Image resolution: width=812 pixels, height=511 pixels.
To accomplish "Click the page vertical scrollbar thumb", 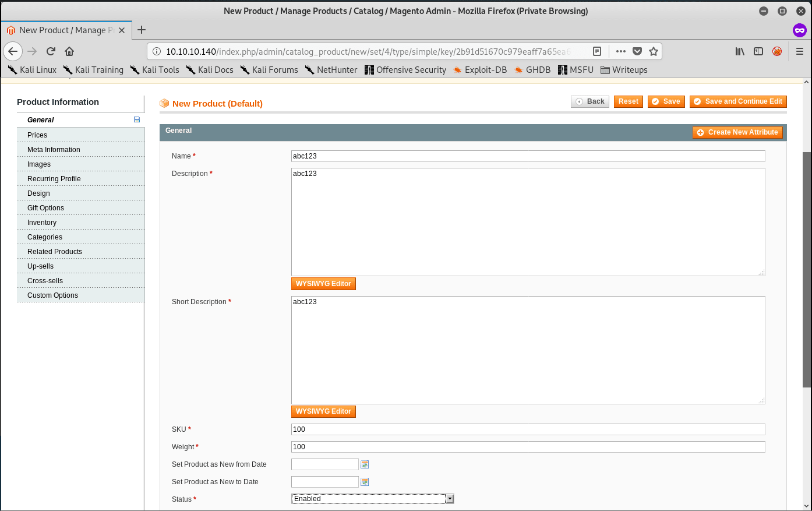I will tap(807, 270).
